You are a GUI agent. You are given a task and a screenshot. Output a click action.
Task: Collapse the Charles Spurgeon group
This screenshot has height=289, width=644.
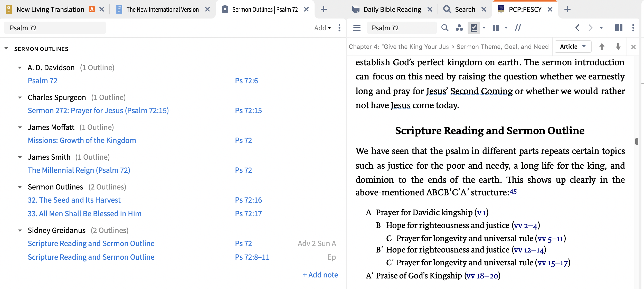tap(20, 97)
